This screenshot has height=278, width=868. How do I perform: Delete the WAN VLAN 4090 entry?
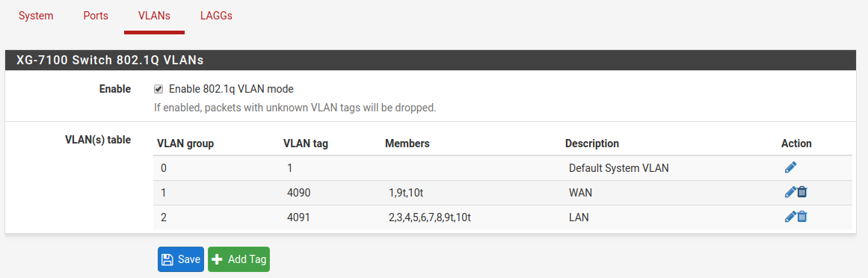[802, 192]
